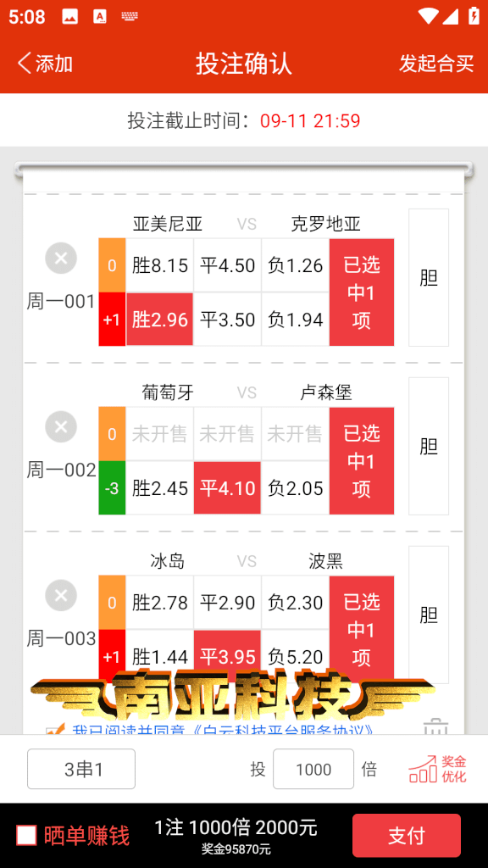This screenshot has height=868, width=488.
Task: Open the 3串1 parlay type selector
Action: point(81,769)
